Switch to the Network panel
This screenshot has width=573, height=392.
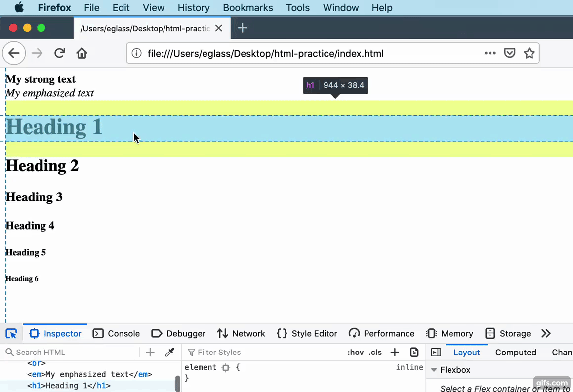(x=241, y=334)
